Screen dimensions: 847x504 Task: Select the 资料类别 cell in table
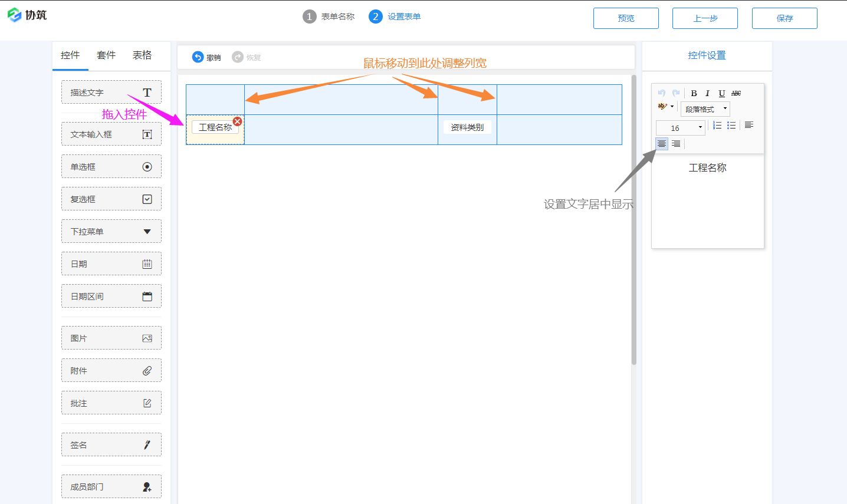pyautogui.click(x=467, y=127)
